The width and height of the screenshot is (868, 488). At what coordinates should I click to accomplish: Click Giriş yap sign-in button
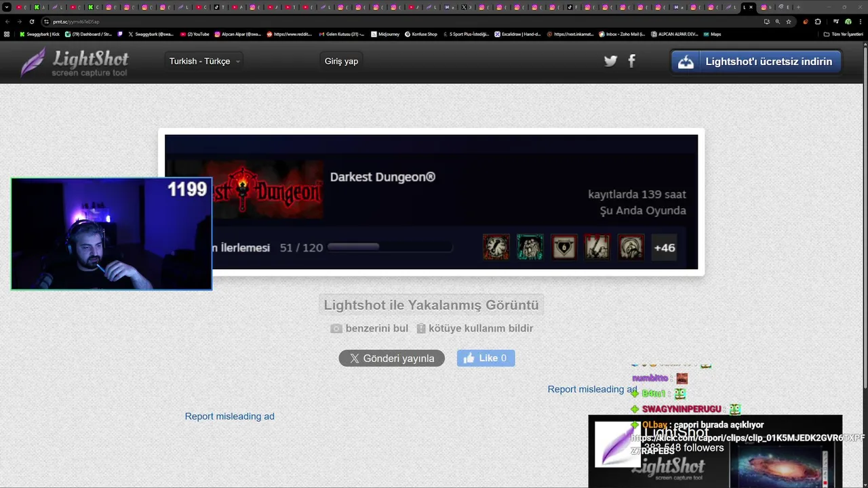tap(341, 61)
